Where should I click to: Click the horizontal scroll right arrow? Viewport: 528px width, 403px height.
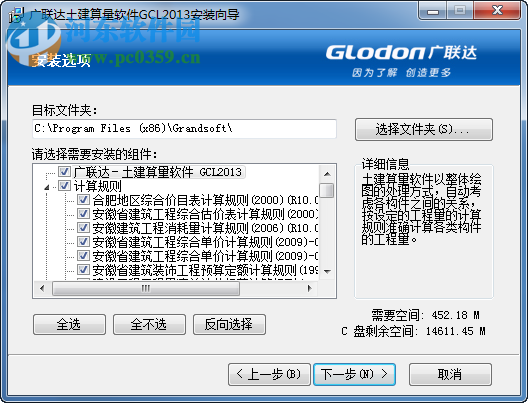coord(310,289)
